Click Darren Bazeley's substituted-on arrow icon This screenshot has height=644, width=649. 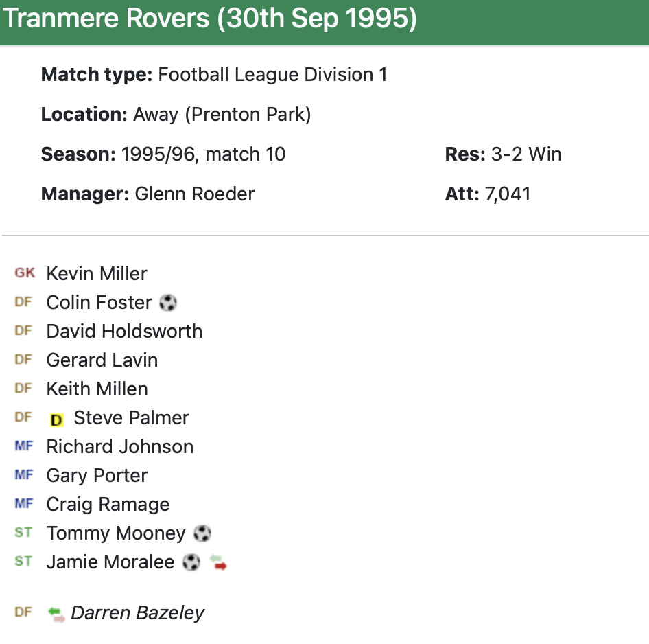coord(56,614)
